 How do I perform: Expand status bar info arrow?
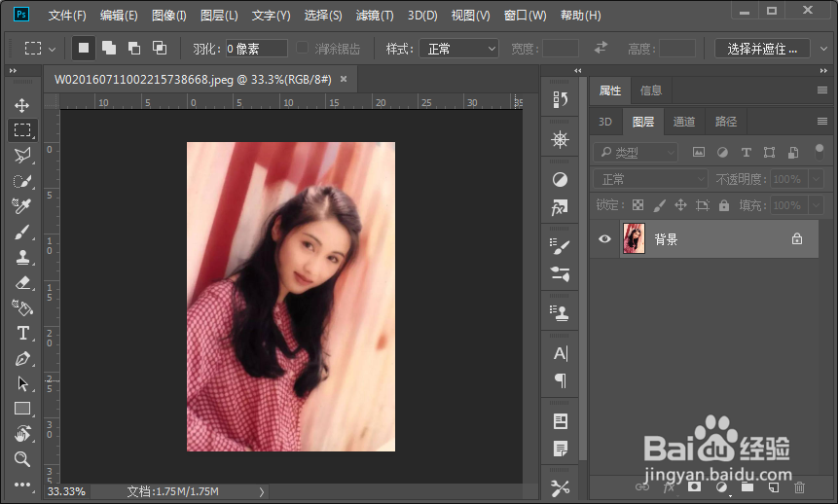pyautogui.click(x=262, y=491)
